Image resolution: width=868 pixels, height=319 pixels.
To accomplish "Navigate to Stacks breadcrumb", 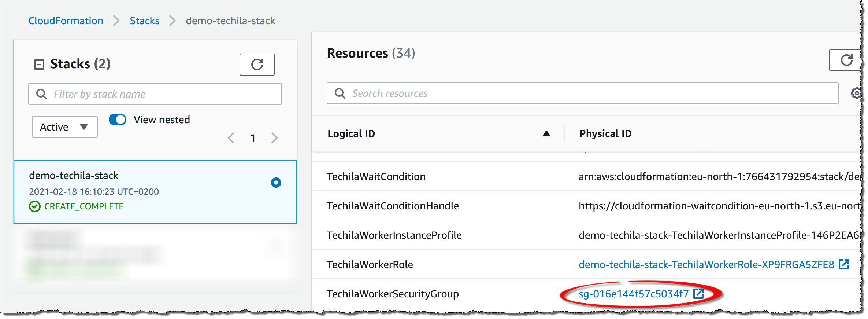I will click(x=145, y=21).
